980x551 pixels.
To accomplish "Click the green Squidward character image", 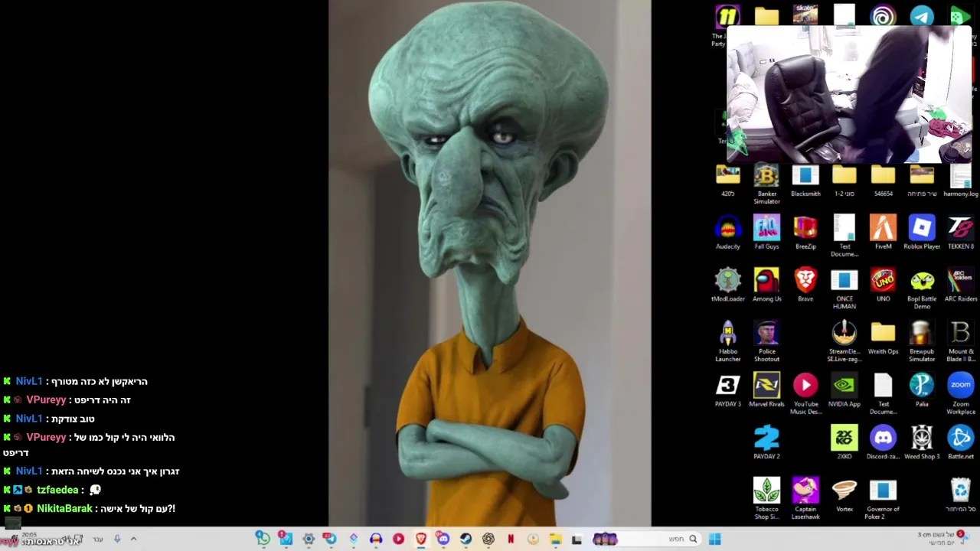I will click(490, 263).
